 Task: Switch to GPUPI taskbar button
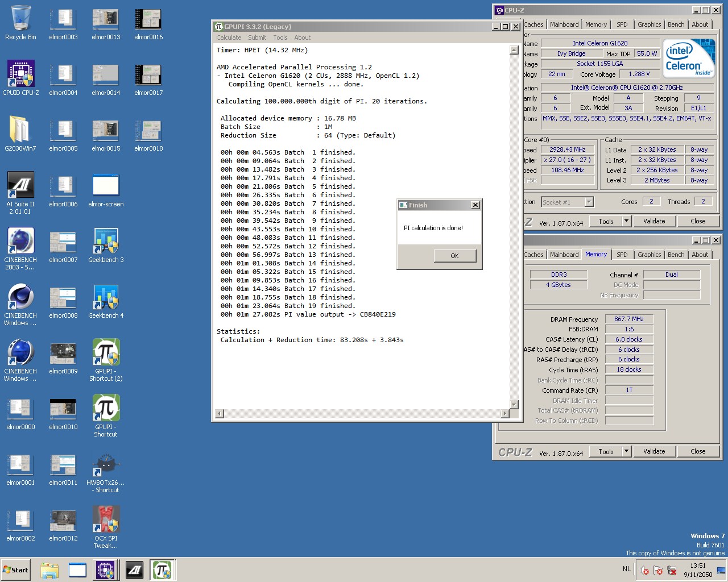[162, 570]
